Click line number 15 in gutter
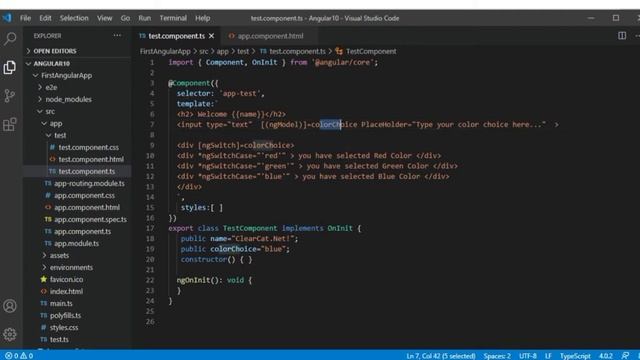The height and width of the screenshot is (360, 640). click(150, 208)
